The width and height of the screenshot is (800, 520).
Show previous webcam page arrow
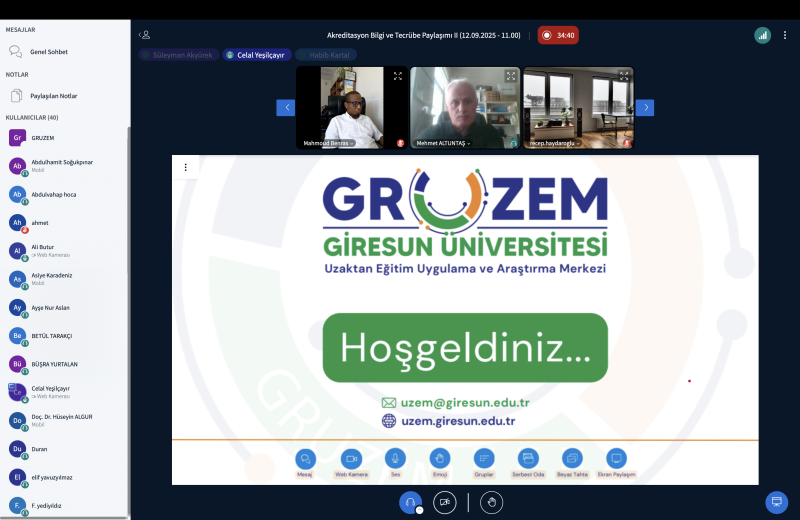286,108
